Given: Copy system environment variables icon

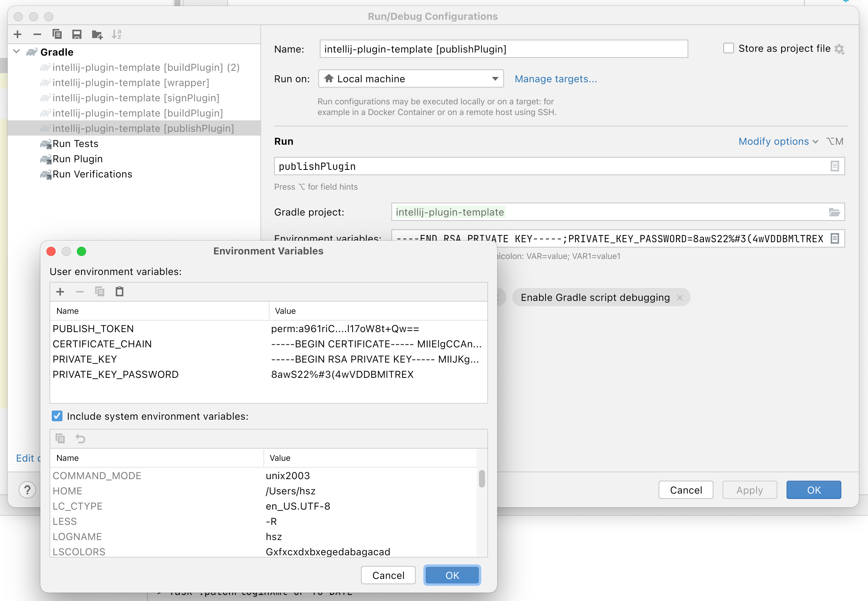Looking at the screenshot, I should pyautogui.click(x=60, y=439).
